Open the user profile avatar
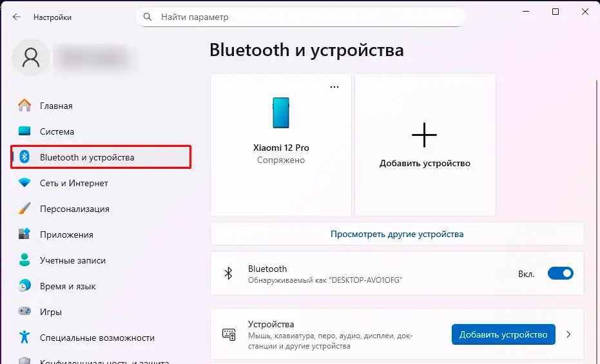Screen dimensions: 600x364 [31, 58]
